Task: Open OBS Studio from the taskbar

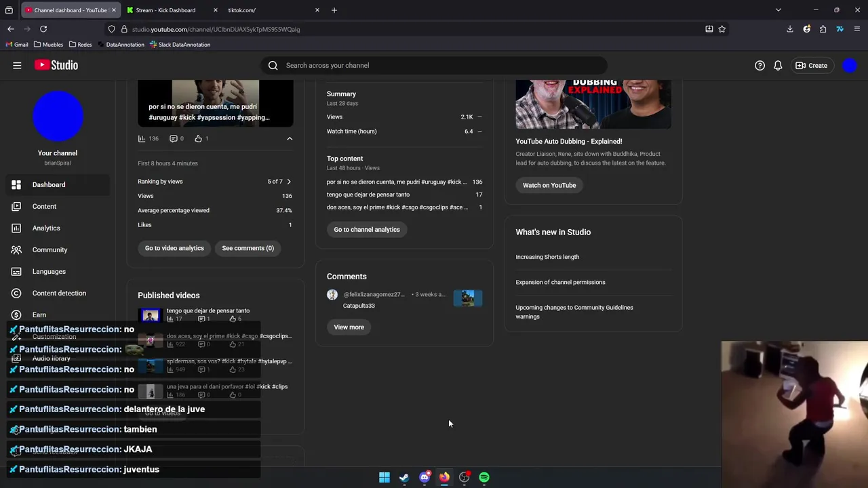Action: pyautogui.click(x=465, y=477)
